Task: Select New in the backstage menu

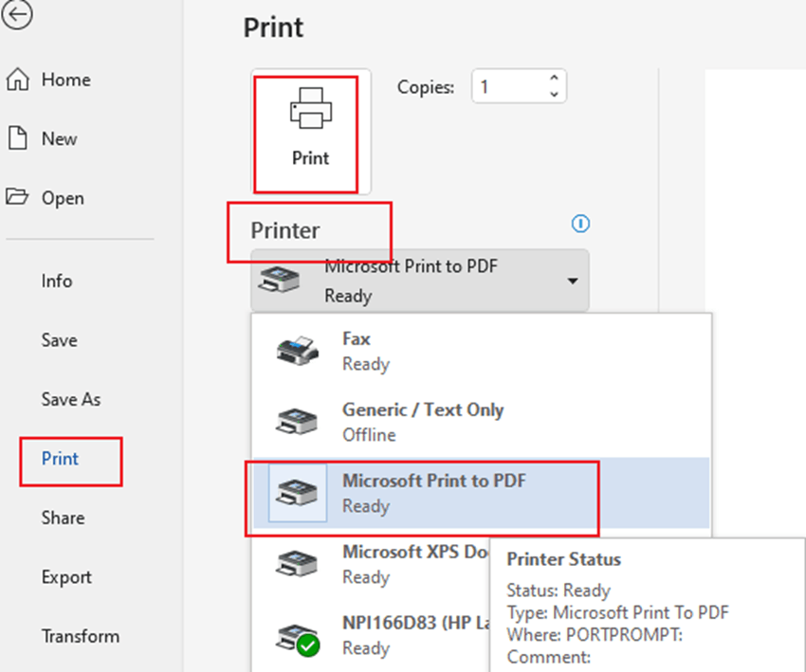Action: click(59, 138)
